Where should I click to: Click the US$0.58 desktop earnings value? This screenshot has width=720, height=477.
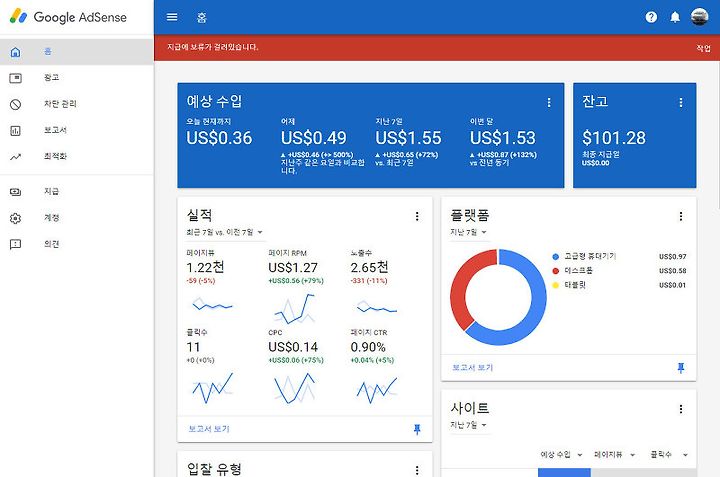[672, 271]
